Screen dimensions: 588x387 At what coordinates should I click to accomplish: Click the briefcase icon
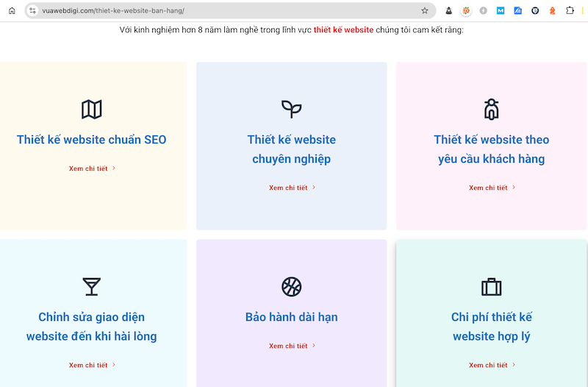pos(491,287)
